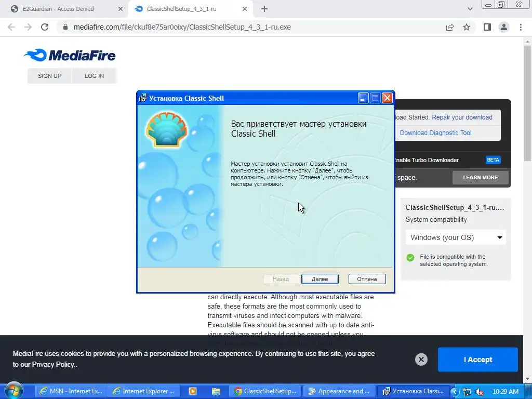Open the Download Diagnostic Tool link
Screen dimensions: 532x399
tap(435, 132)
